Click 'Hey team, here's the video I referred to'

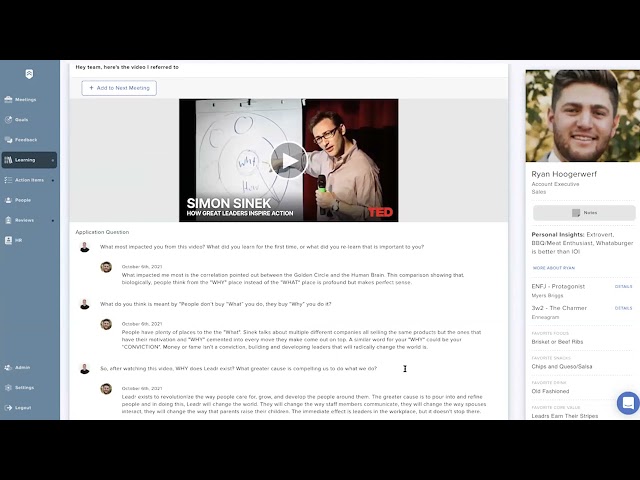(127, 67)
